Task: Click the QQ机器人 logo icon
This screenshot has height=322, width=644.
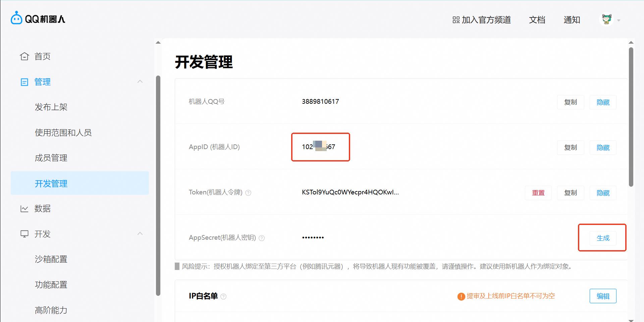Action: pos(15,18)
